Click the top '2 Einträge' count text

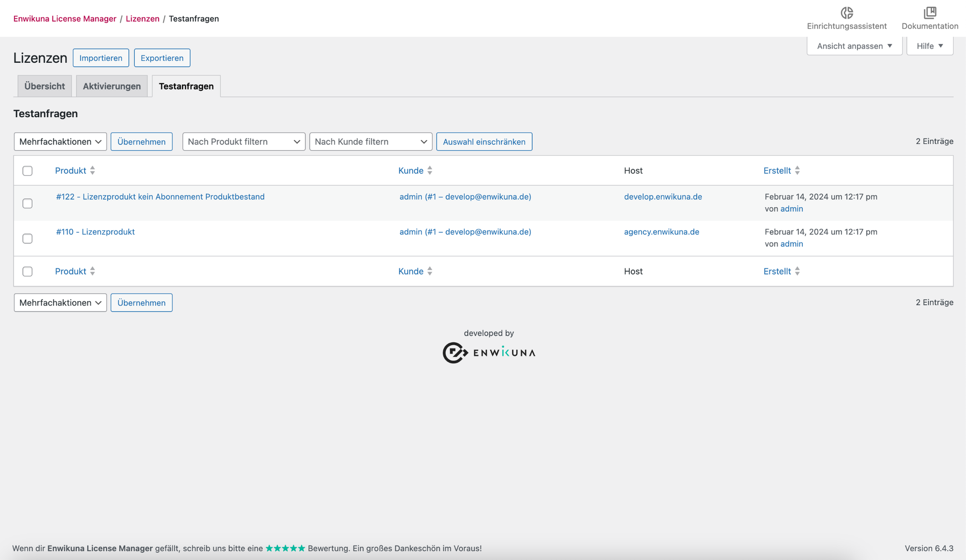tap(935, 141)
